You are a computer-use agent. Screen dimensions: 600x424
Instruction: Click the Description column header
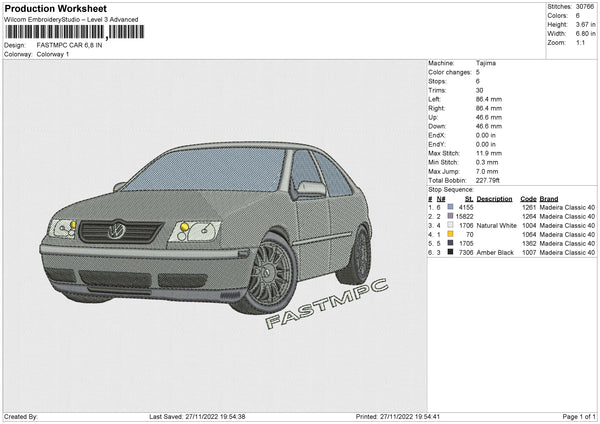point(494,198)
